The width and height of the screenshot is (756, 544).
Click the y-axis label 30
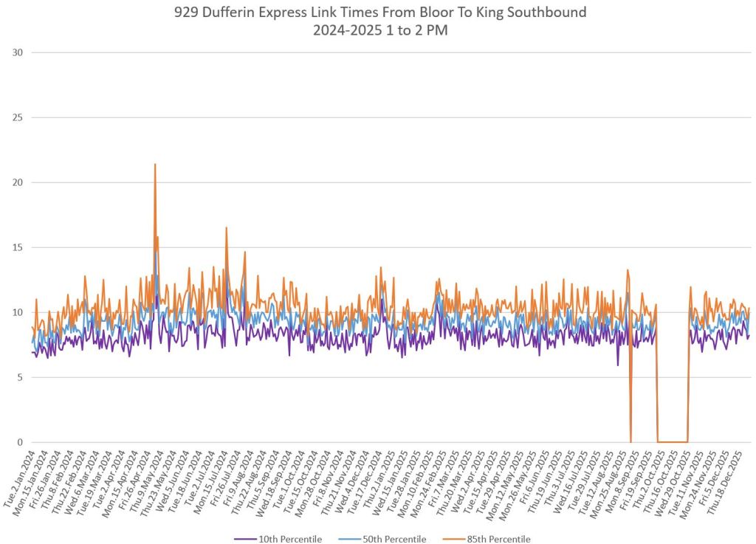click(x=18, y=52)
